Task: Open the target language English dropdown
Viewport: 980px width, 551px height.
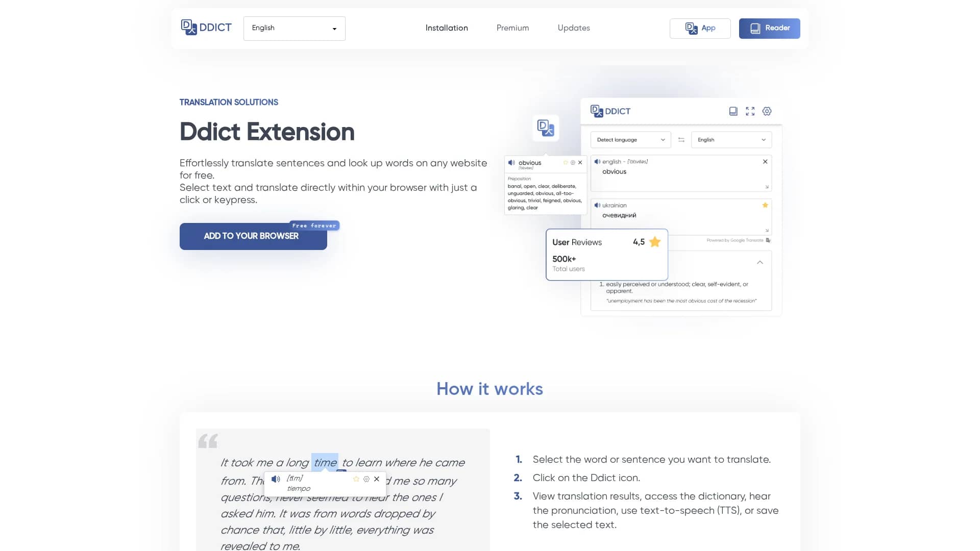Action: [731, 140]
